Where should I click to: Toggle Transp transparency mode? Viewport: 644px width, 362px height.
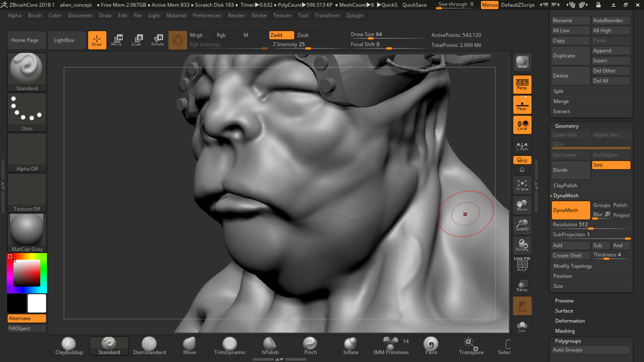coord(522,286)
